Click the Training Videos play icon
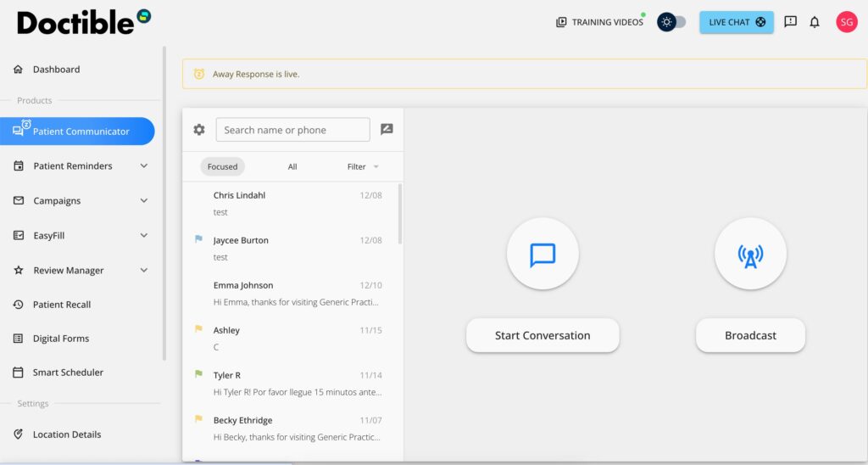The width and height of the screenshot is (868, 465). click(561, 22)
